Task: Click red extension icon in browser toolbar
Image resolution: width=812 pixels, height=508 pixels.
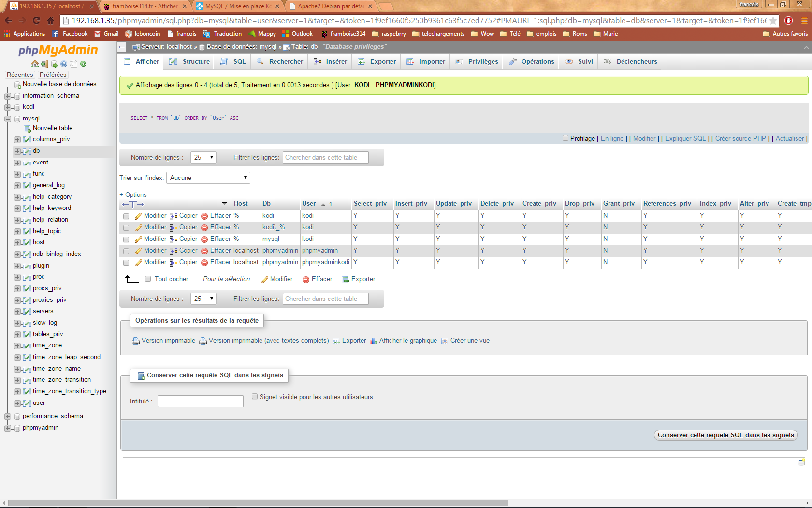Action: click(x=788, y=20)
